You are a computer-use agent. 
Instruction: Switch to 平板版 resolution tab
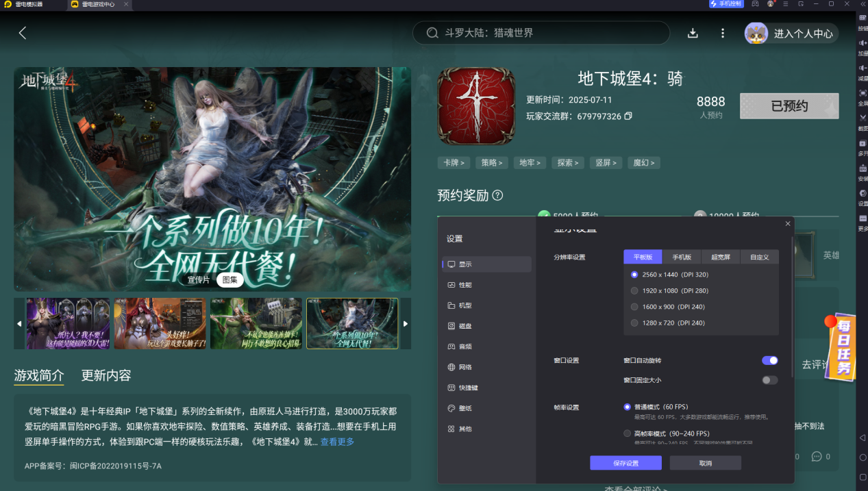tap(643, 257)
